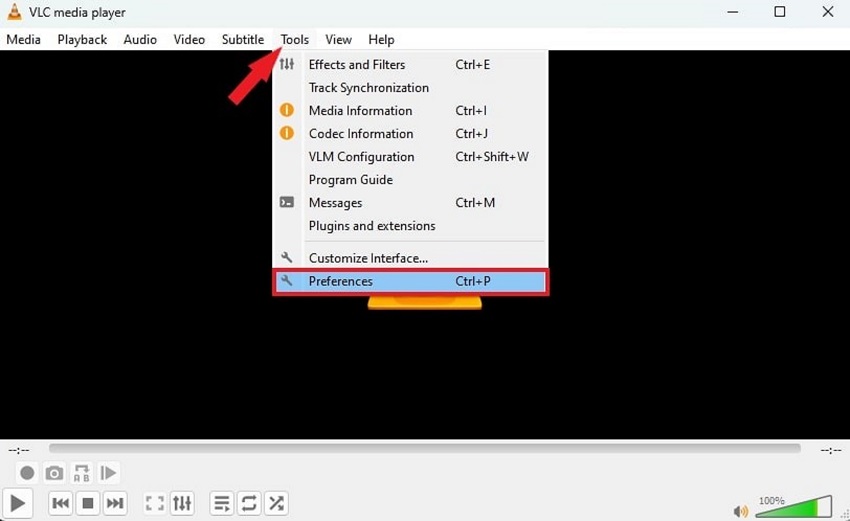Click the Record button
Image resolution: width=850 pixels, height=521 pixels.
point(27,473)
